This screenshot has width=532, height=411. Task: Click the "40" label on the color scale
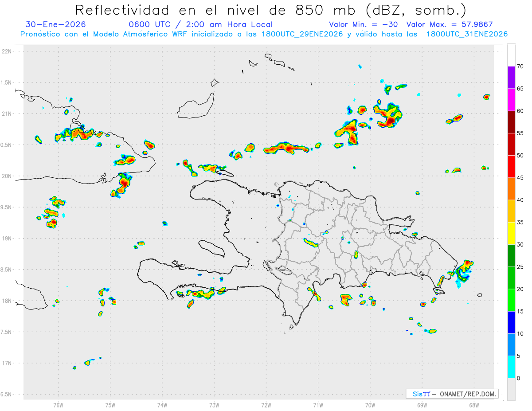click(x=520, y=200)
